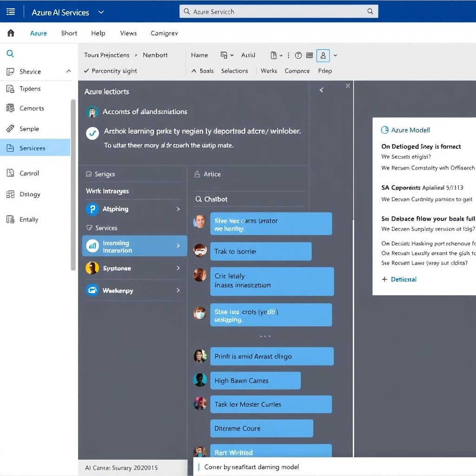The height and width of the screenshot is (476, 476).
Task: Select the Ftlep toolbar item
Action: click(x=325, y=71)
